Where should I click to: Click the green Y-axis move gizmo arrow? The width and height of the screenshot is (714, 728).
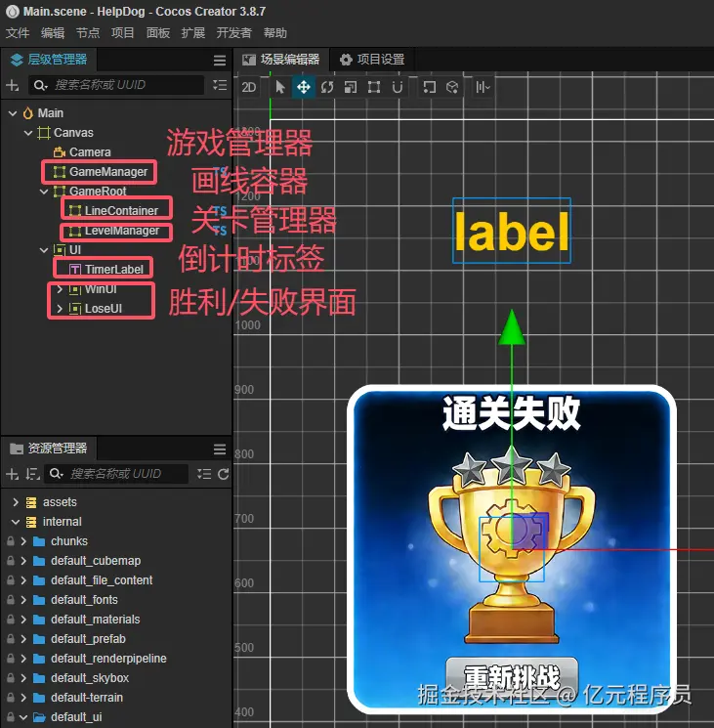[x=512, y=327]
